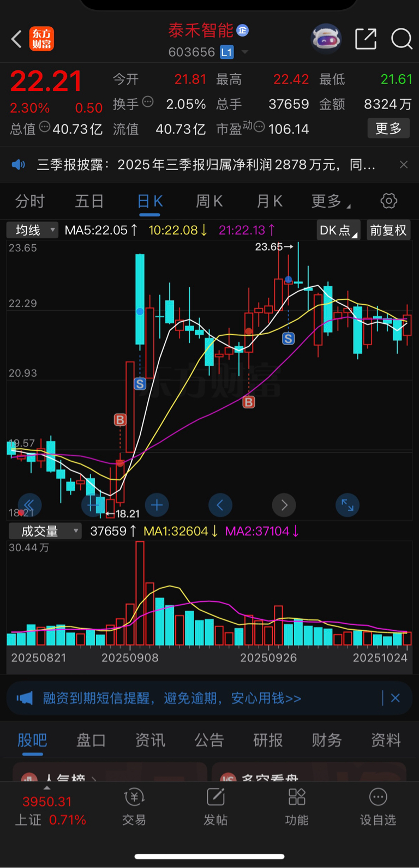This screenshot has width=419, height=868.
Task: Switch to 月K chart tab
Action: [270, 202]
